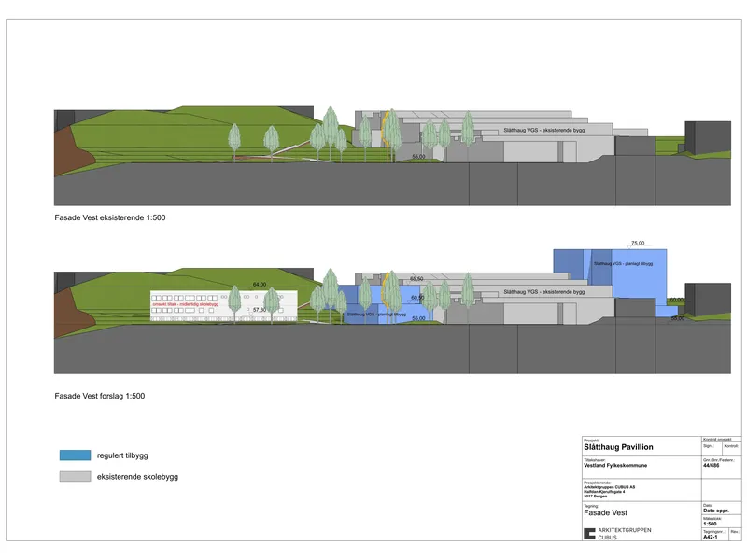Screen dimensions: 747x560
Task: Click the 'Fasade Vest eksisterende 1:500' caption
Action: coord(110,217)
